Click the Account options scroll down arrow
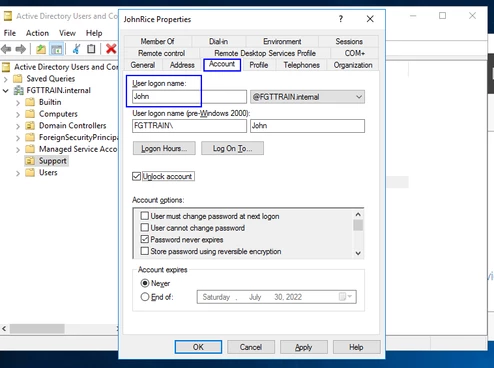The height and width of the screenshot is (368, 494). pyautogui.click(x=358, y=253)
